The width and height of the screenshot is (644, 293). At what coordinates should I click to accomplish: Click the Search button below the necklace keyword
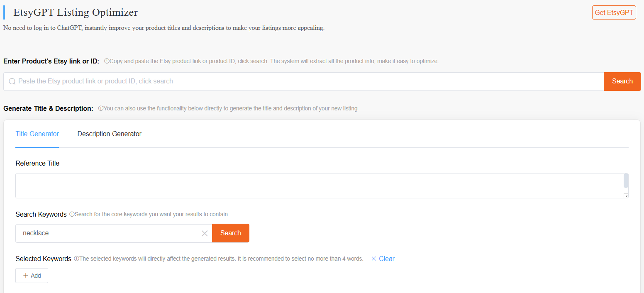[231, 233]
